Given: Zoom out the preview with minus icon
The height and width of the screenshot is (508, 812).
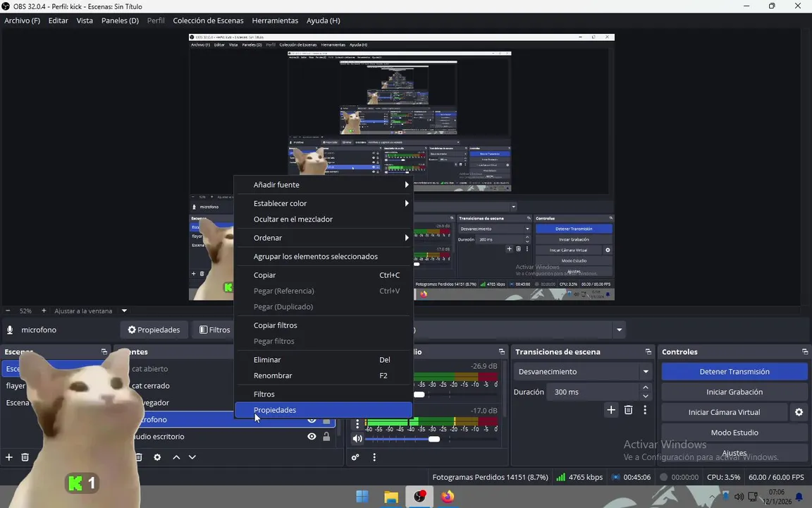Looking at the screenshot, I should point(8,310).
